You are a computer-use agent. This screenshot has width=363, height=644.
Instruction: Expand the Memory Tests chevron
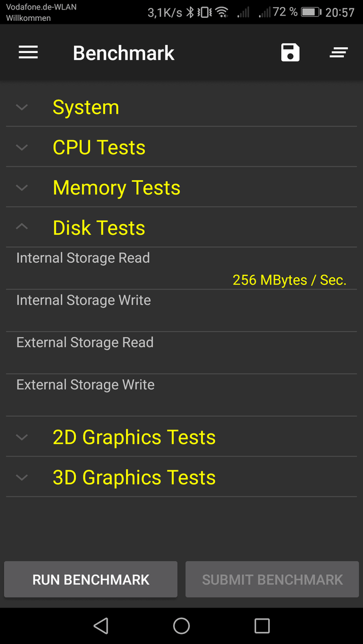[x=21, y=188]
